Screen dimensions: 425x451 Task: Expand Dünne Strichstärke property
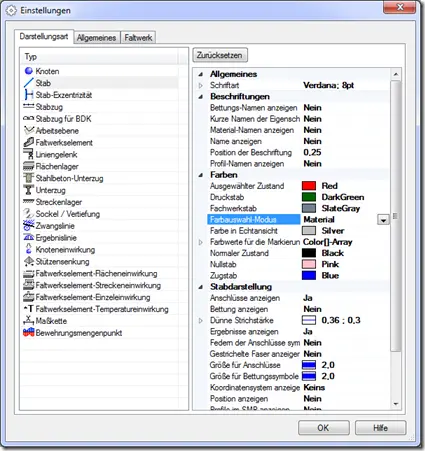(x=201, y=321)
